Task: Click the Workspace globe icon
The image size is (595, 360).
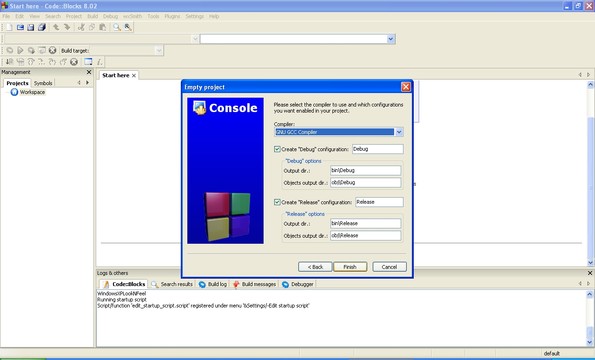Action: coord(14,92)
